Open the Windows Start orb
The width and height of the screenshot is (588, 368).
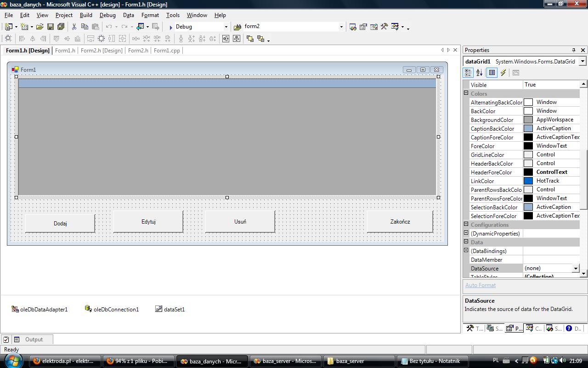coord(13,361)
